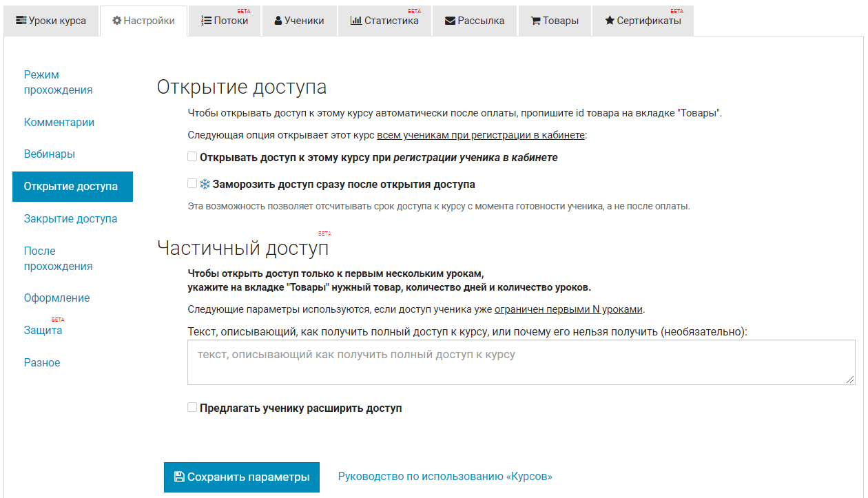Go to Закрытие доступа section
Viewport: 868px width, 498px height.
[70, 218]
